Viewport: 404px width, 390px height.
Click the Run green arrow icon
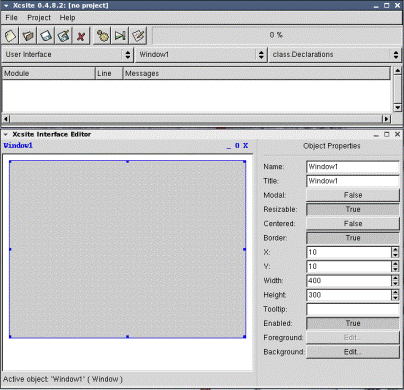[120, 35]
